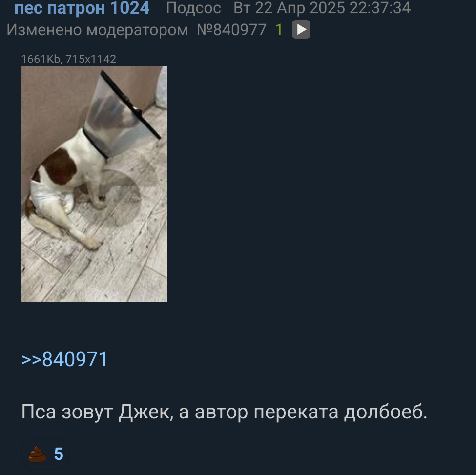Click the Подсос label
Image resolution: width=476 pixels, height=475 pixels.
pos(193,8)
